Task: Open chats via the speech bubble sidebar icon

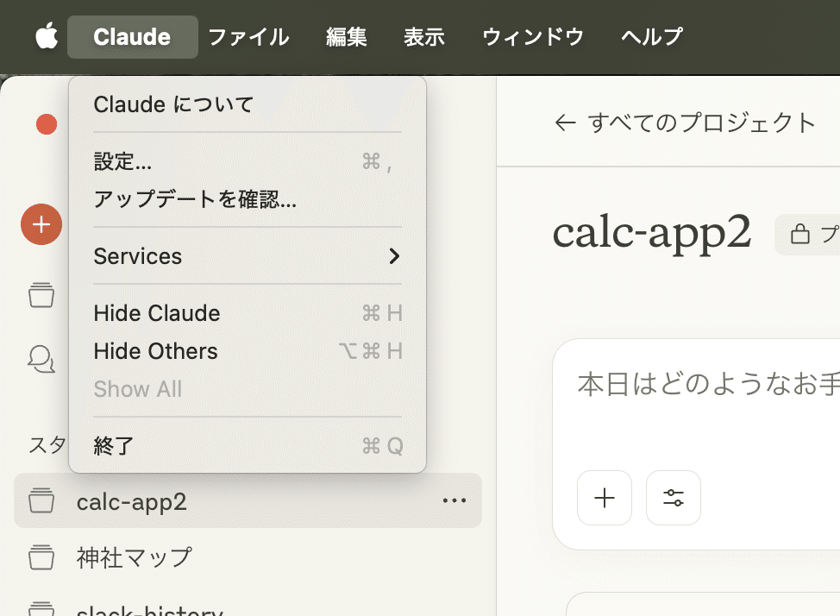Action: pos(41,360)
